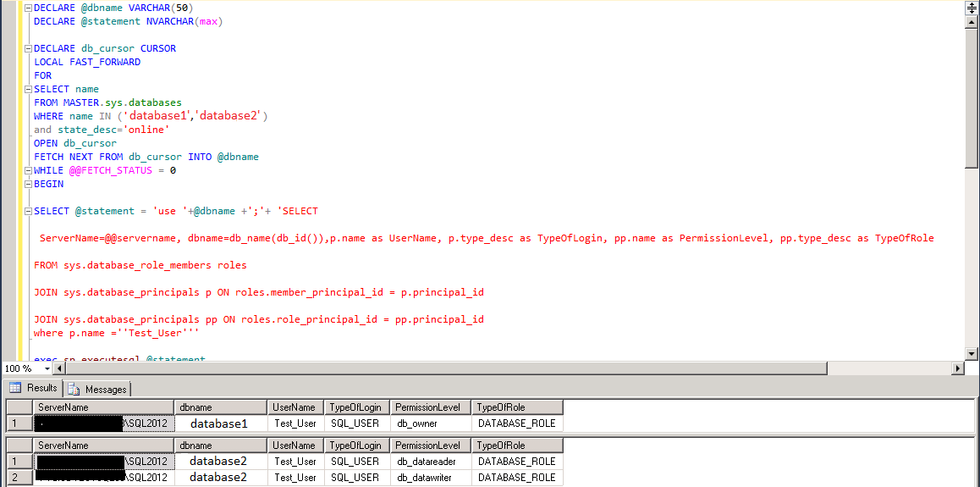Select TypeOfRole header of database2 grid
The width and height of the screenshot is (980, 487).
(517, 445)
